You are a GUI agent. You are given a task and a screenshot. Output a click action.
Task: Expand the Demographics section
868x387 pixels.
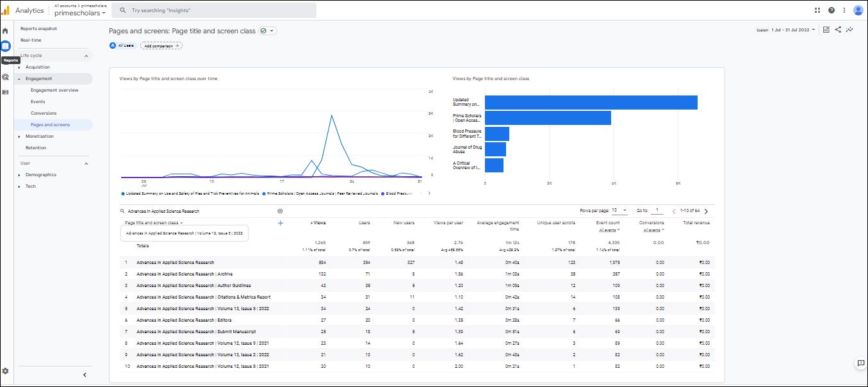pyautogui.click(x=40, y=175)
